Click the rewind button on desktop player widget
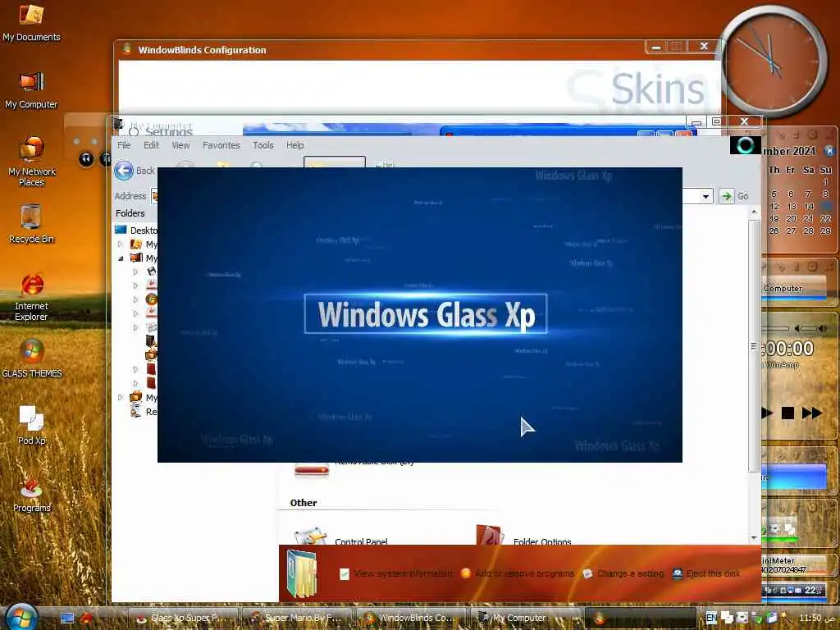Viewport: 840px width, 630px height. [x=85, y=159]
